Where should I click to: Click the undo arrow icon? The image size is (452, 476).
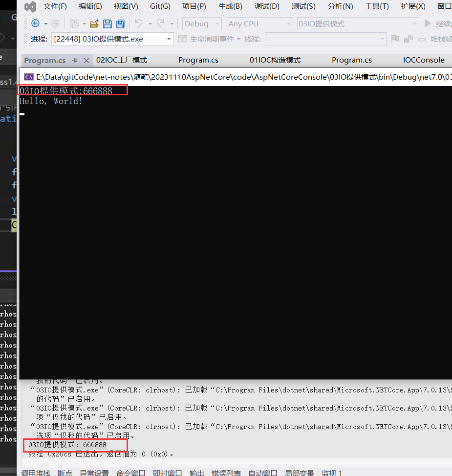click(x=139, y=23)
